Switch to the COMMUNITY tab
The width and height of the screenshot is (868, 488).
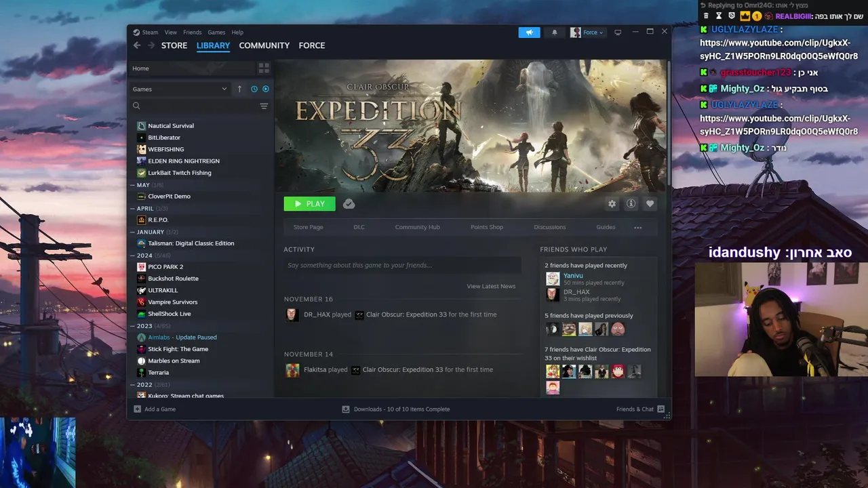264,45
